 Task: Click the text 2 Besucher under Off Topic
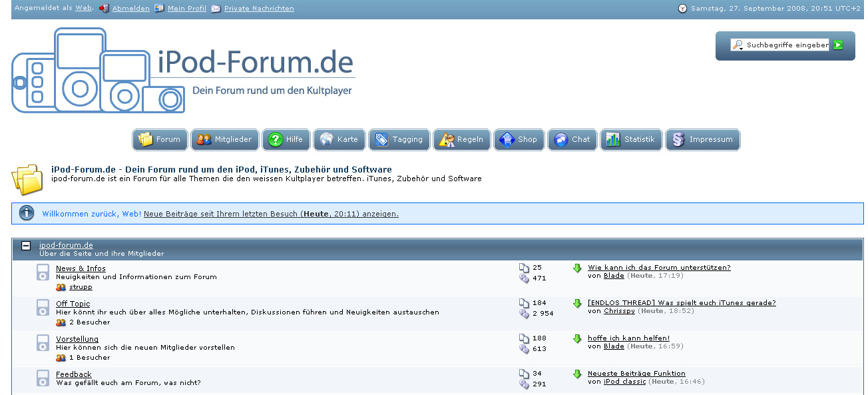click(x=90, y=322)
